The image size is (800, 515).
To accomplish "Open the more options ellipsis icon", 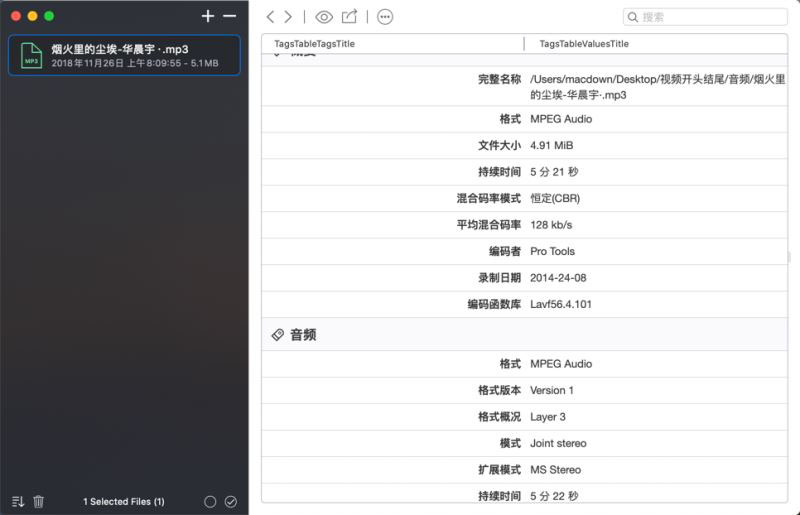I will 385,17.
